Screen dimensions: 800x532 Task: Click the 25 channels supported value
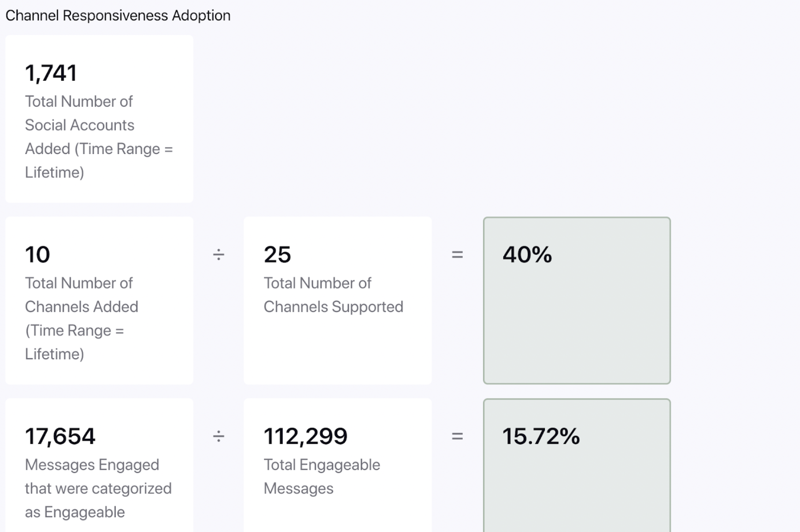(x=277, y=254)
